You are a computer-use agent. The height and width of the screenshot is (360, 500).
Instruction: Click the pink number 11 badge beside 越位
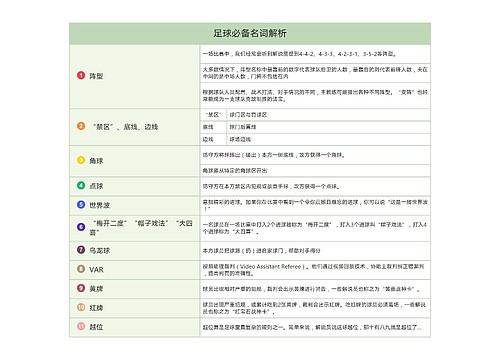81,326
